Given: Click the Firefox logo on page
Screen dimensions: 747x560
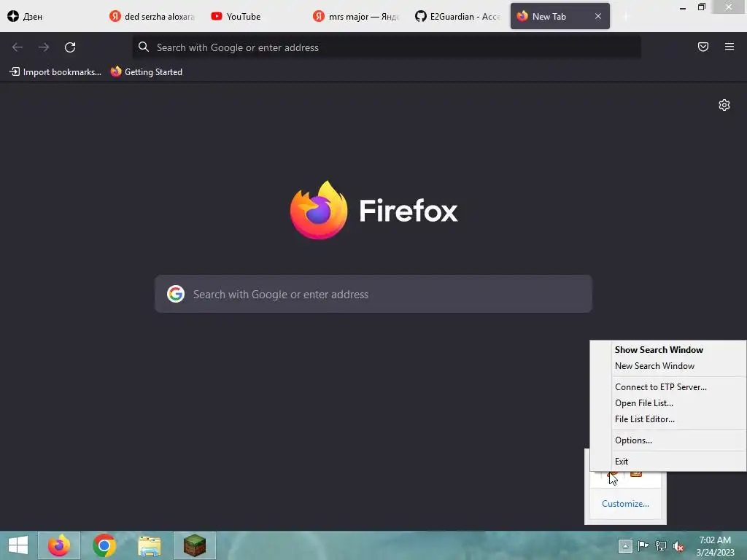Looking at the screenshot, I should (x=319, y=210).
